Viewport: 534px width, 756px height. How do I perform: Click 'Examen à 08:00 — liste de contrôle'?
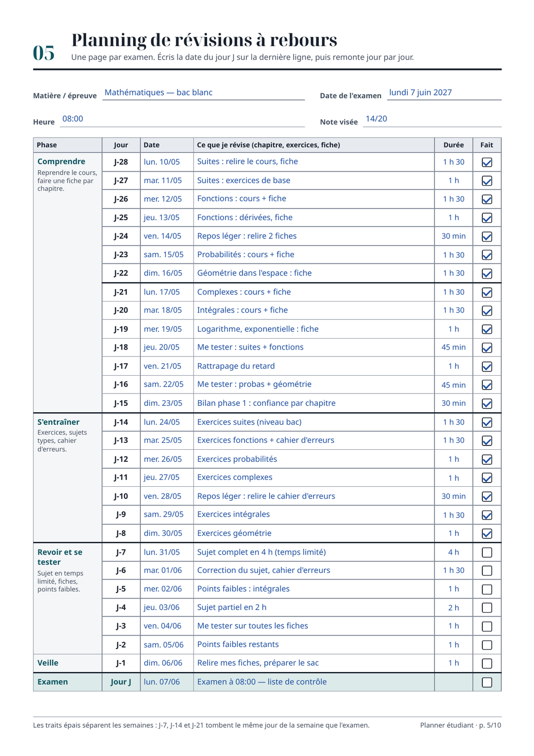click(x=262, y=682)
